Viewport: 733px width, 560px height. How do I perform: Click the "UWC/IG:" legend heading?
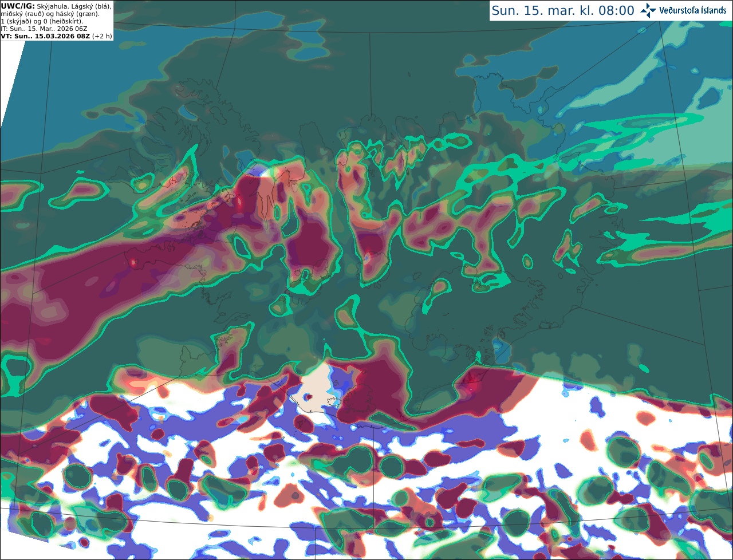18,6
